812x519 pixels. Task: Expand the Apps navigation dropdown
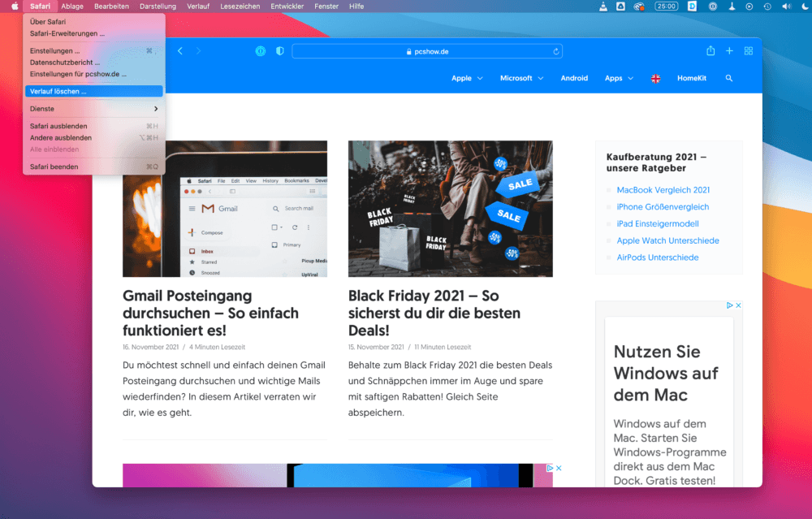pyautogui.click(x=619, y=78)
